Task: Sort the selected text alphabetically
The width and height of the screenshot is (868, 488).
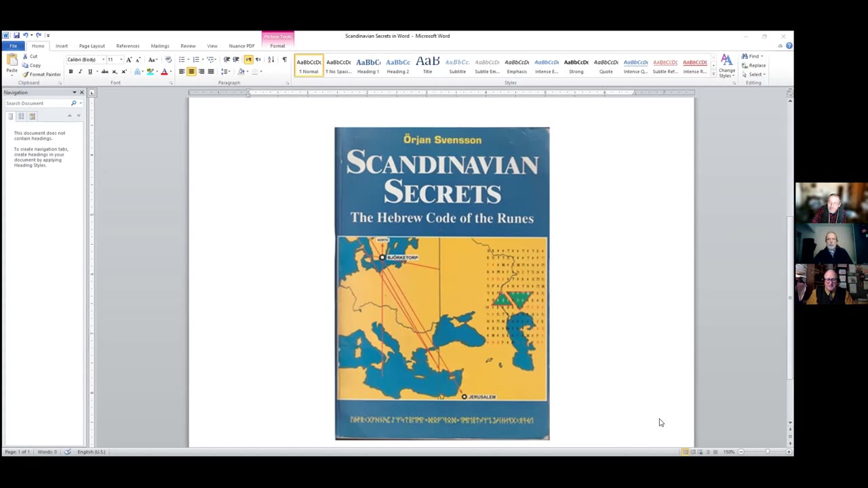Action: point(271,60)
